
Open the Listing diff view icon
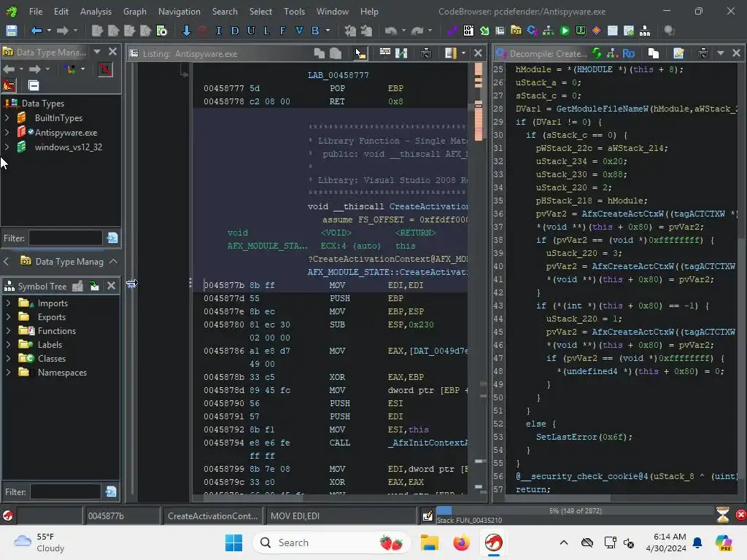pyautogui.click(x=402, y=53)
